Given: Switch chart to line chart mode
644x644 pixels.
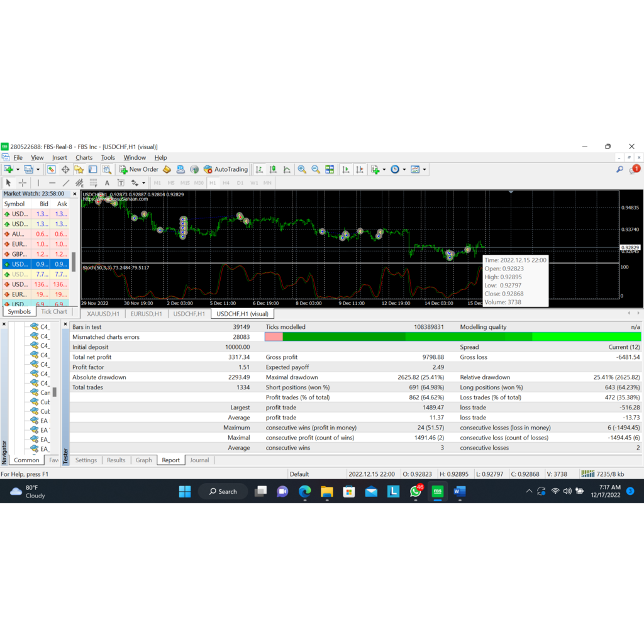Looking at the screenshot, I should [287, 169].
